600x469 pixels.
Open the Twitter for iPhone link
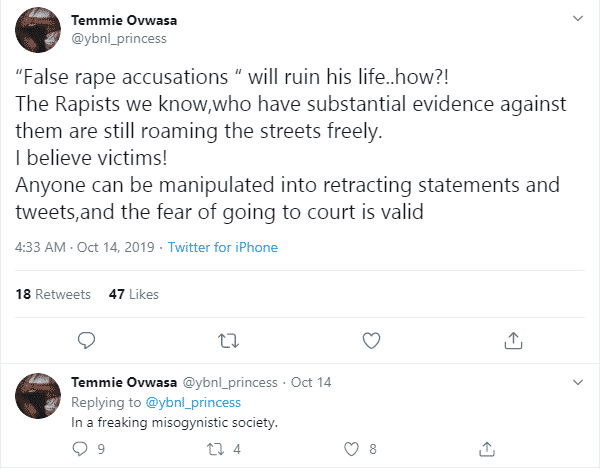point(222,247)
